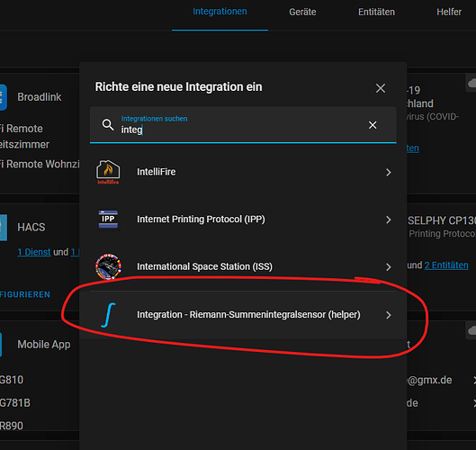
Task: Select the G810 device entry
Action: point(12,380)
